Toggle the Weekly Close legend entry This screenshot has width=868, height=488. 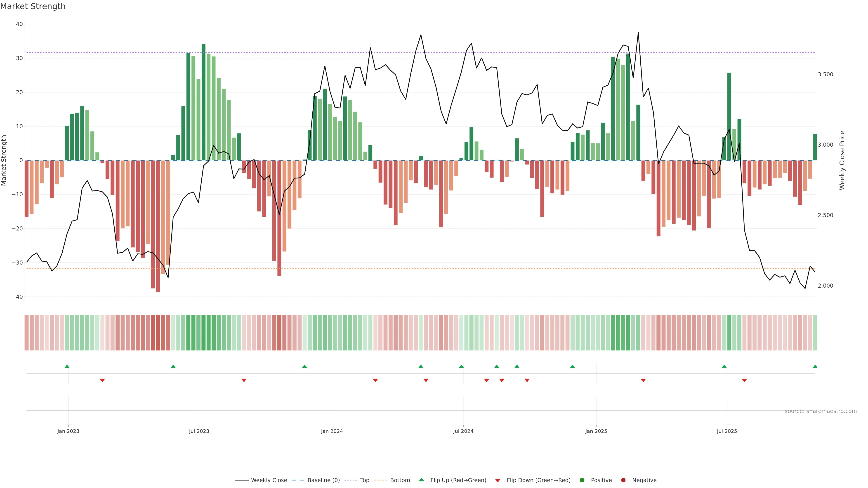click(269, 480)
